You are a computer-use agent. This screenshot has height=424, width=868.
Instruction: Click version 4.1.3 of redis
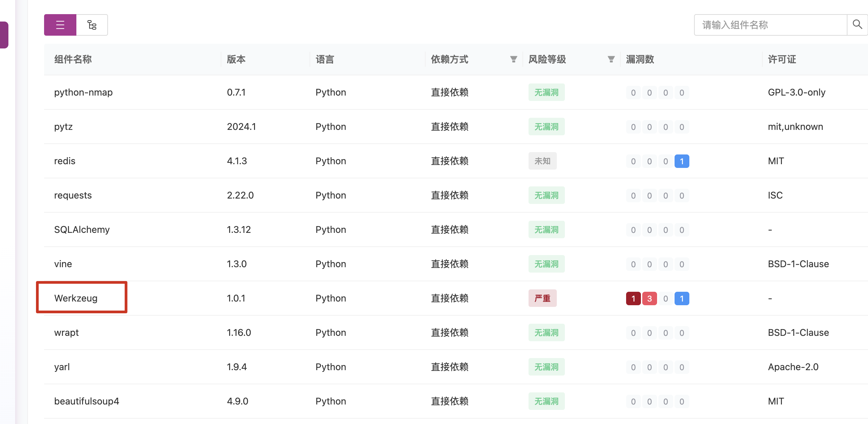[237, 161]
